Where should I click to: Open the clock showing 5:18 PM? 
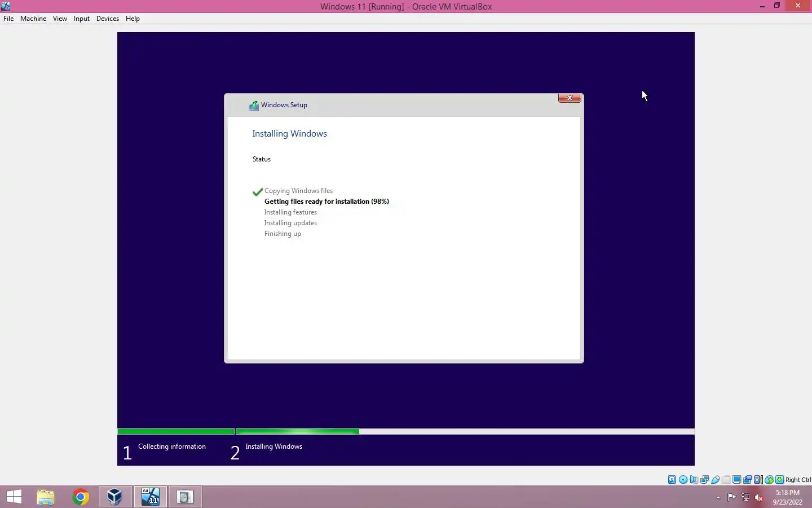tap(788, 497)
